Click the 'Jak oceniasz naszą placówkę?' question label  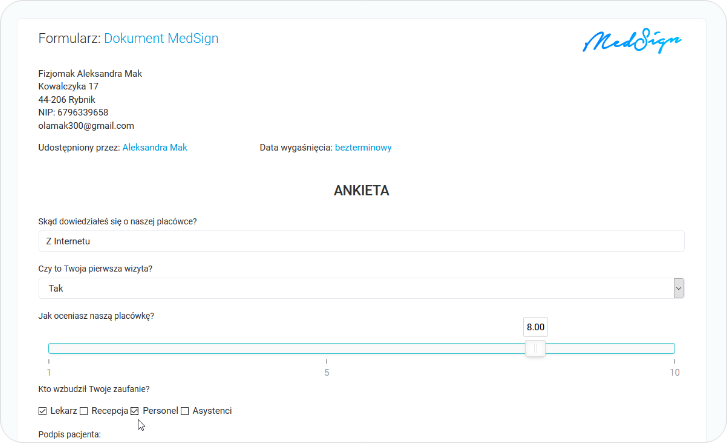pyautogui.click(x=96, y=316)
